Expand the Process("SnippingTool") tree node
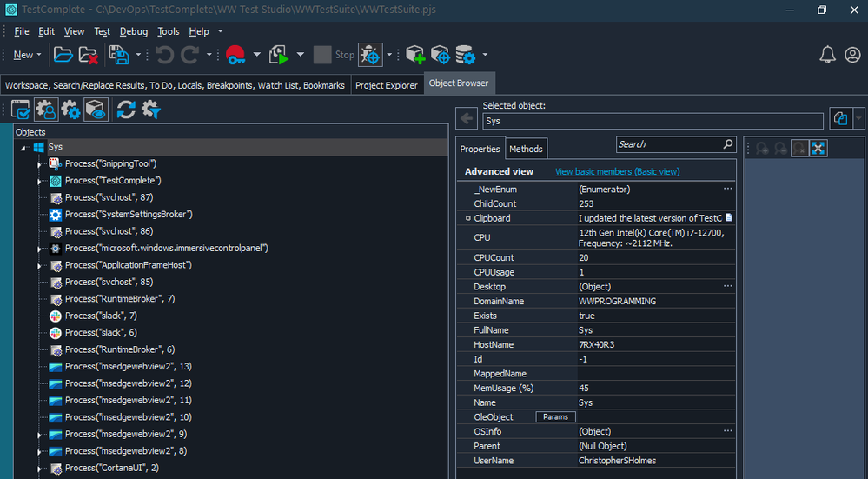868x479 pixels. coord(39,164)
